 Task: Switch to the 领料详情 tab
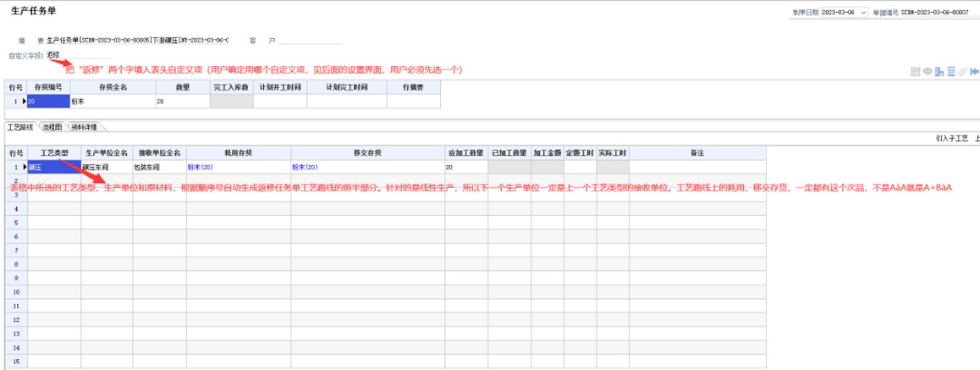83,127
